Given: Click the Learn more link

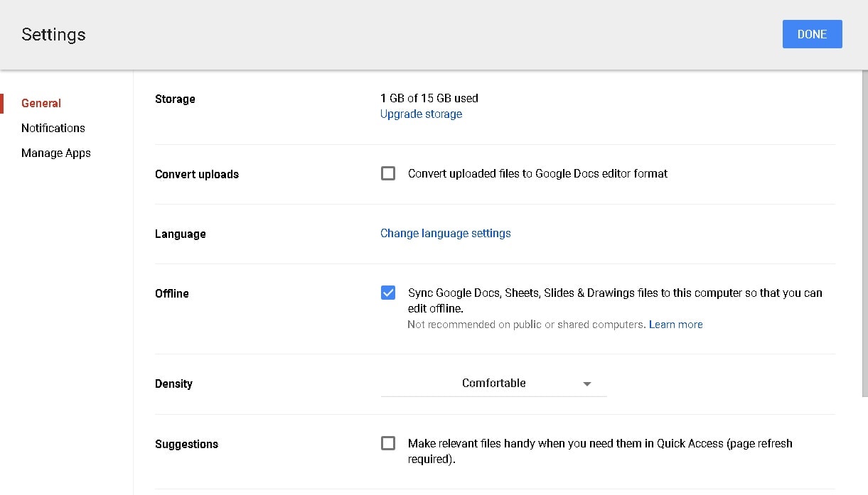Looking at the screenshot, I should (x=675, y=325).
